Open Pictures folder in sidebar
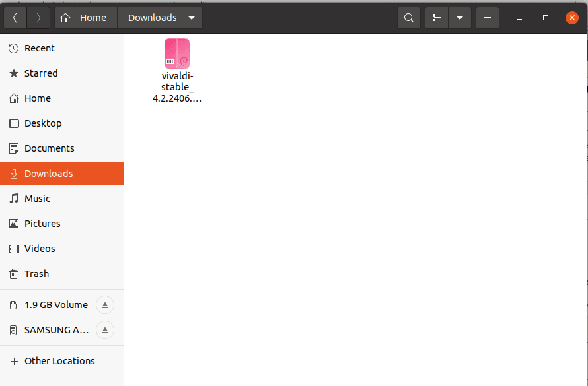The width and height of the screenshot is (588, 386). coord(42,224)
